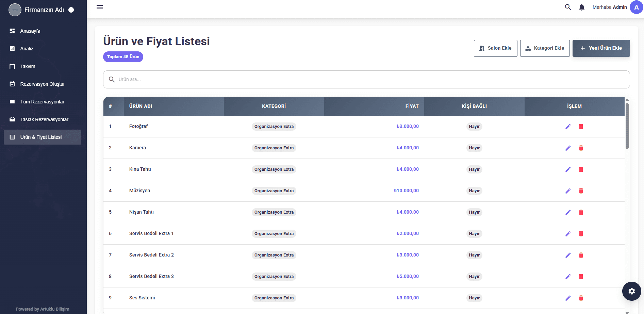Viewport: 644px width, 314px height.
Task: Edit the Fotoğraf product row
Action: [x=568, y=127]
